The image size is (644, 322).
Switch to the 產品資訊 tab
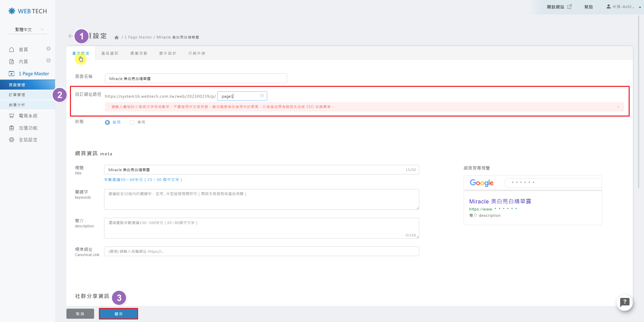110,53
